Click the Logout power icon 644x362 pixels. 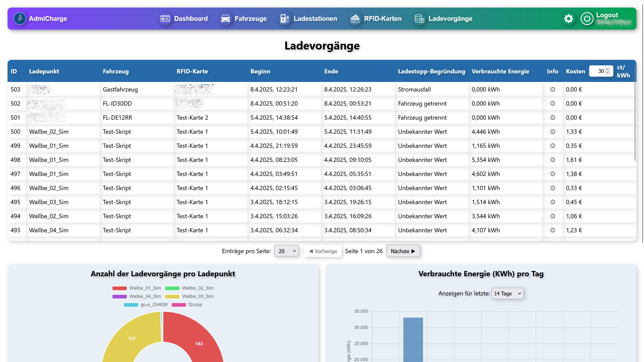587,19
